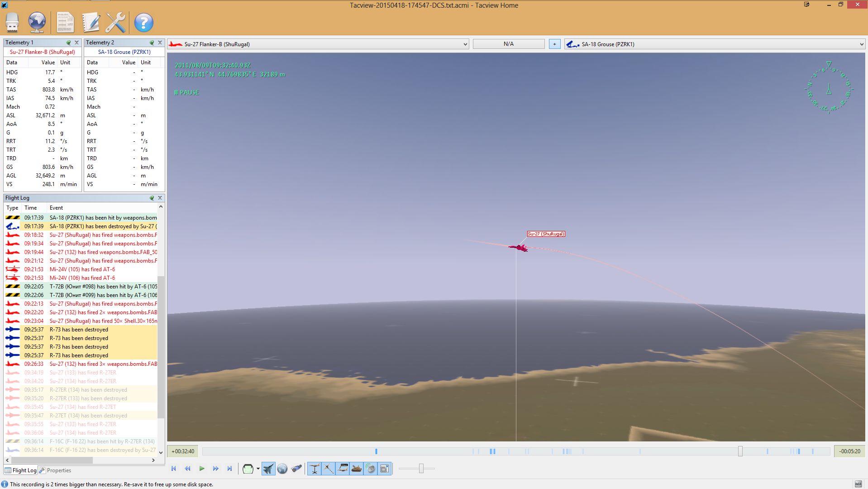Pin the Flight Log panel
Image resolution: width=868 pixels, height=489 pixels.
(152, 198)
